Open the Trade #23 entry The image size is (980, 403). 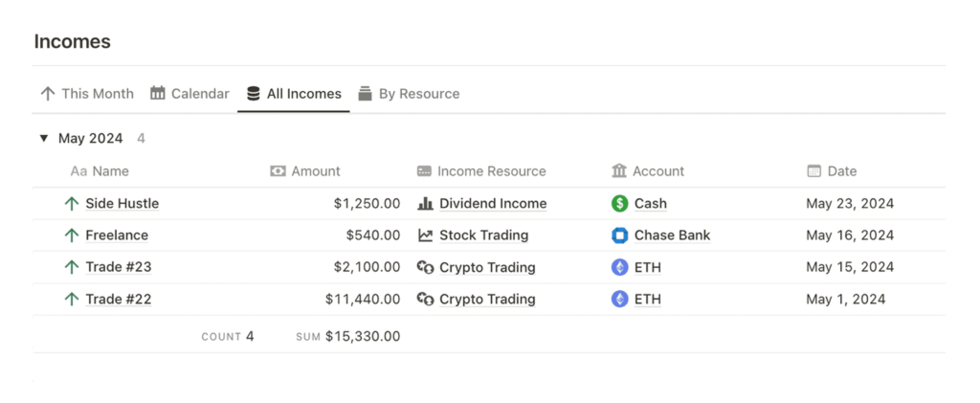coord(118,267)
